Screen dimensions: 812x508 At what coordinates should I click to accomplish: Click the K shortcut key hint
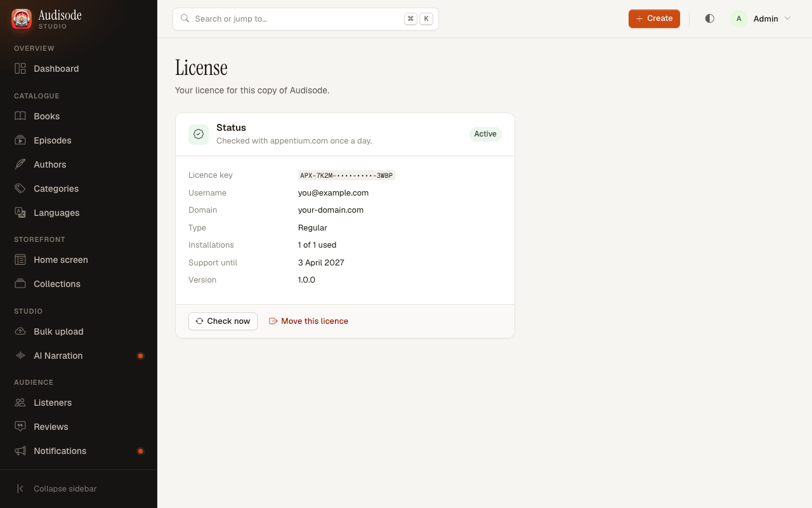click(x=426, y=18)
